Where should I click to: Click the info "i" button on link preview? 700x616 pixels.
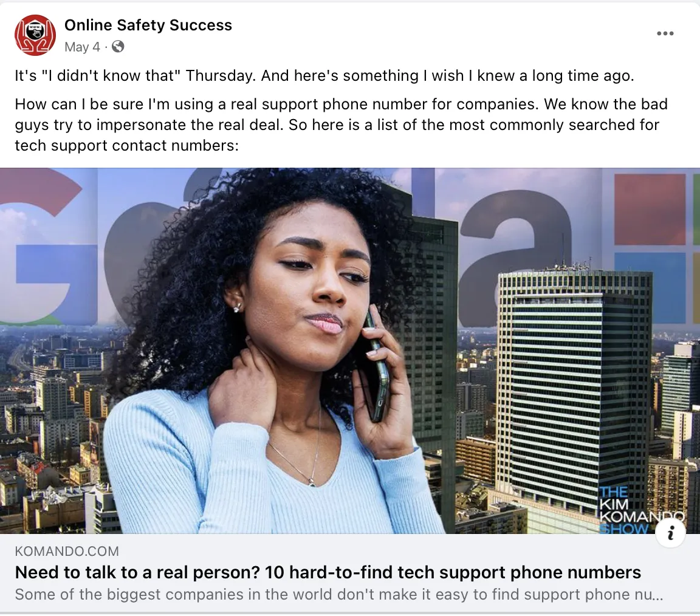coord(670,533)
